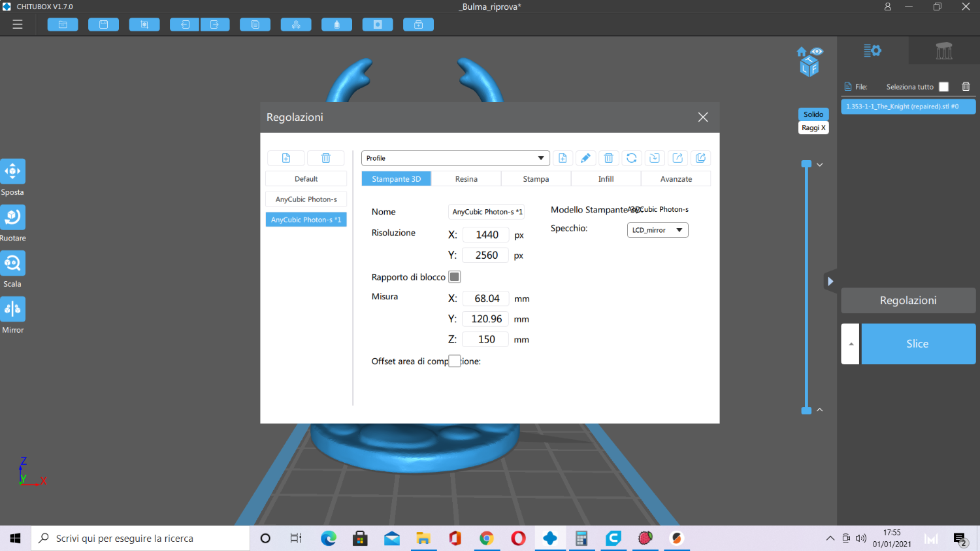Click the import profile icon
The image size is (980, 551).
[655, 158]
